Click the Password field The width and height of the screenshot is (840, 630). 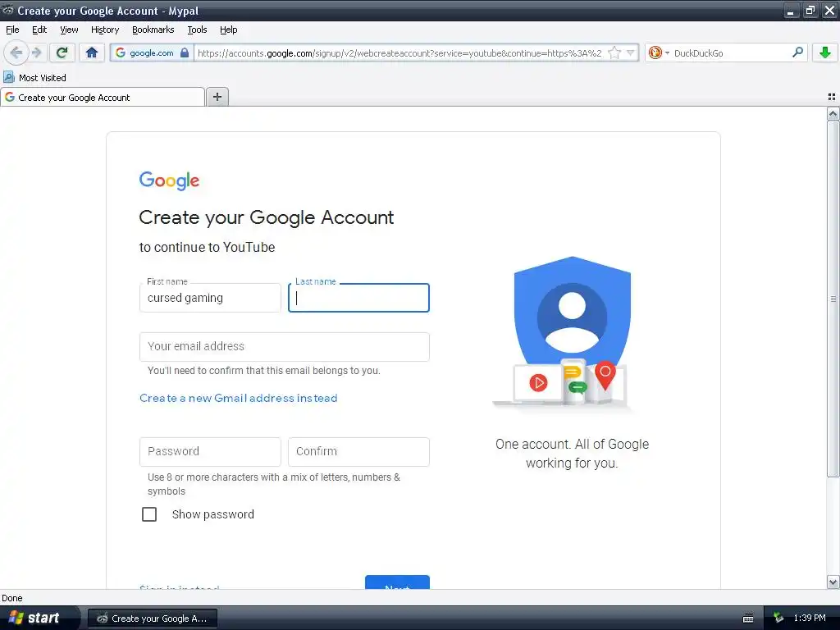(210, 452)
